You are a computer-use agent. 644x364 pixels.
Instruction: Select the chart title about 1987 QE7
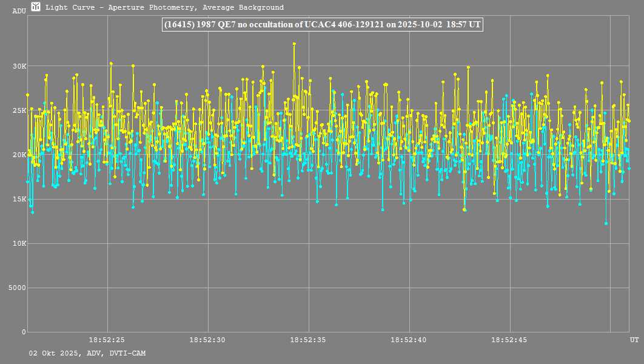click(x=322, y=24)
